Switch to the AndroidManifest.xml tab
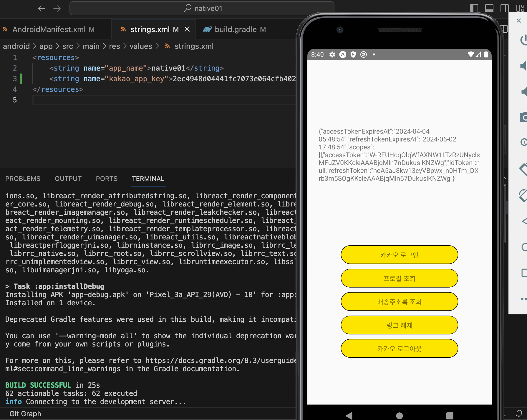Viewport: 527px width, 420px height. 49,29
